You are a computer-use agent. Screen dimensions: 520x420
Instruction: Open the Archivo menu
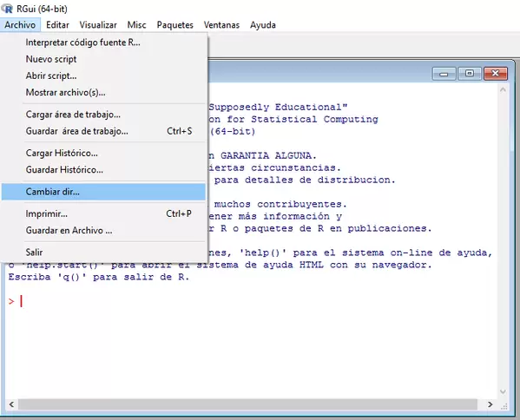click(x=20, y=25)
